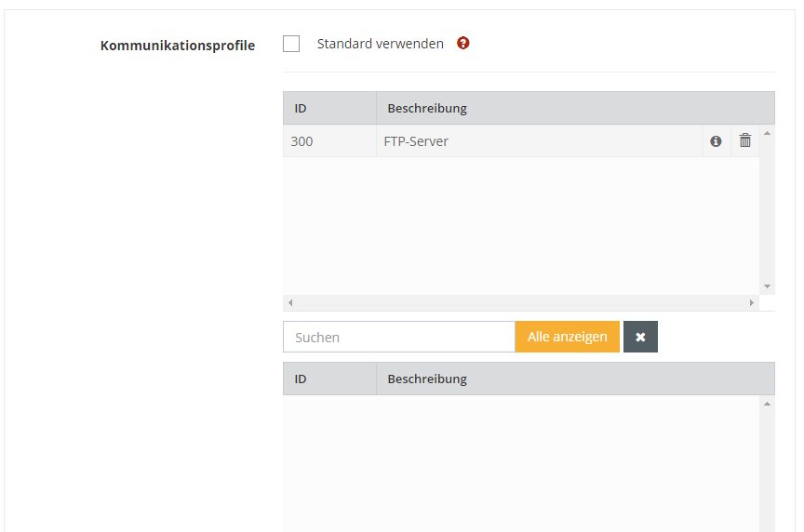This screenshot has height=532, width=804.
Task: Click the horizontal scrollbar track of upper table
Action: [521, 303]
